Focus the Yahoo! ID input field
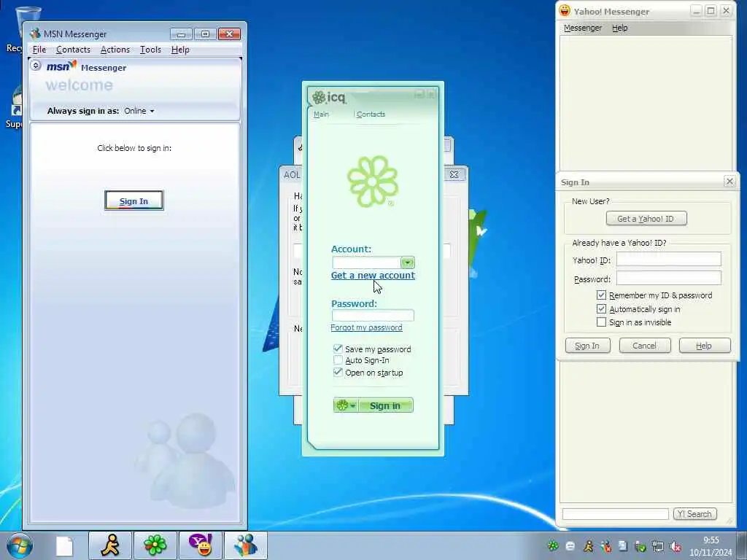747x560 pixels. click(x=668, y=259)
